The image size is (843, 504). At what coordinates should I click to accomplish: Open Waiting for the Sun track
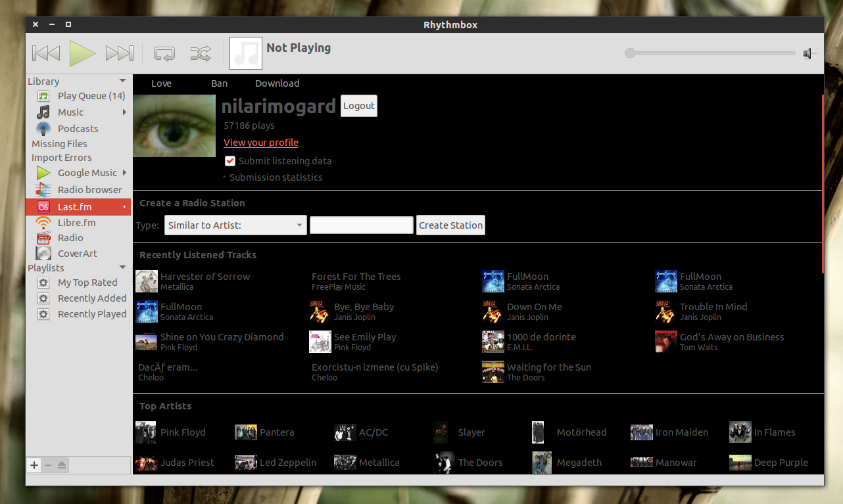(x=549, y=367)
